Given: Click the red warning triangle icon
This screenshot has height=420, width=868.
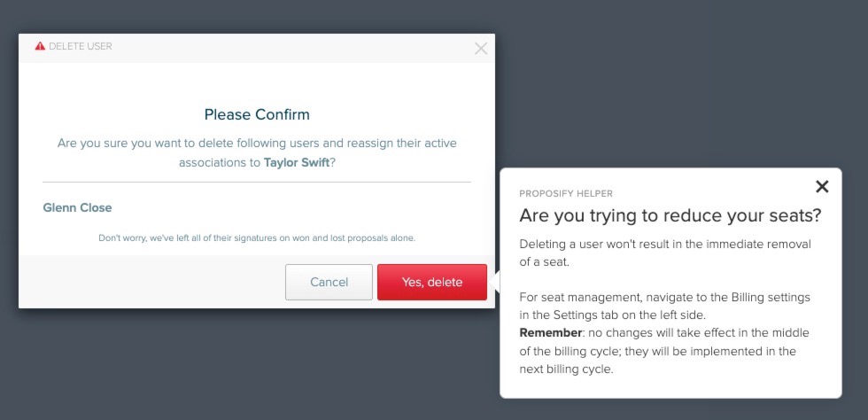Looking at the screenshot, I should (x=40, y=47).
